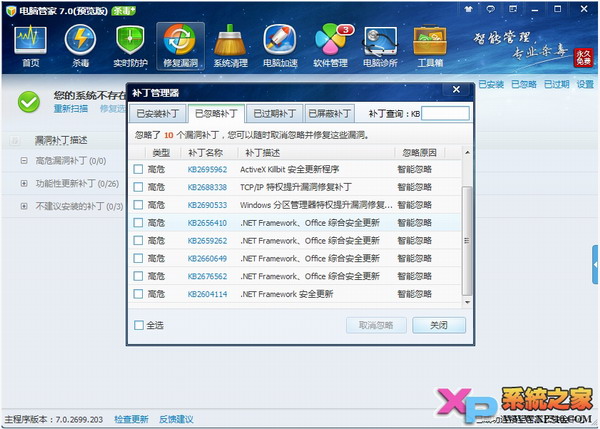The height and width of the screenshot is (429, 600).
Task: Click the side panel handle on the right edge
Action: point(595,264)
